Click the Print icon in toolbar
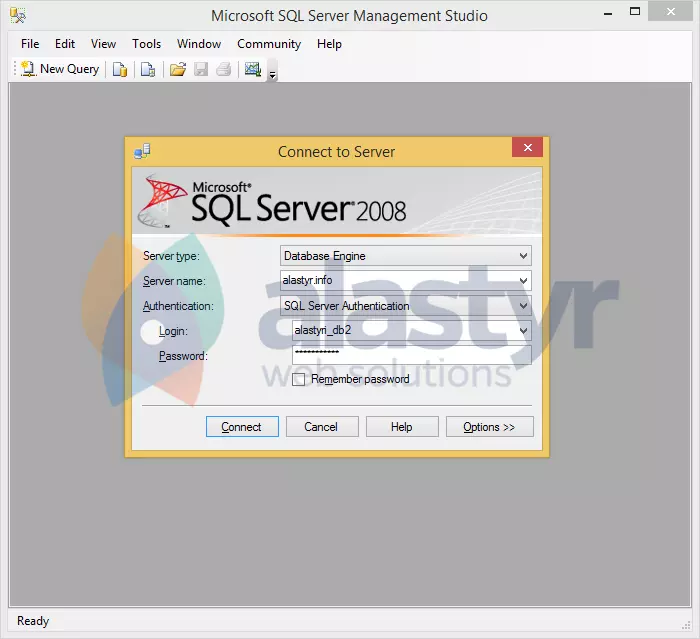Viewport: 700px width, 639px height. 224,70
